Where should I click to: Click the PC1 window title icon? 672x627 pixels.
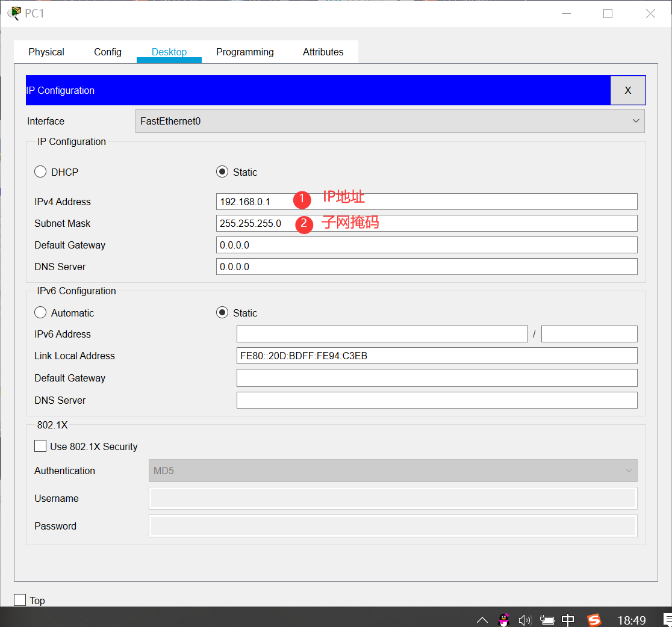pyautogui.click(x=13, y=12)
